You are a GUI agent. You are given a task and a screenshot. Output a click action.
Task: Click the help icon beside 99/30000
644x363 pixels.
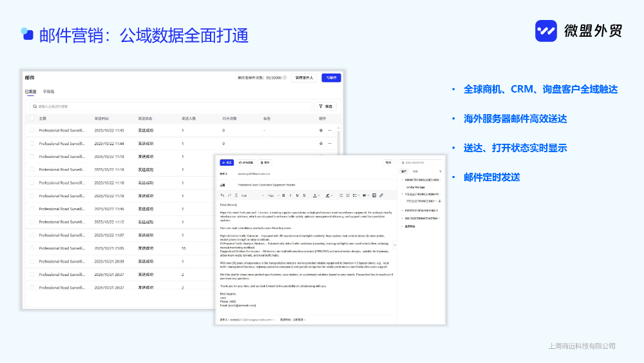(285, 78)
